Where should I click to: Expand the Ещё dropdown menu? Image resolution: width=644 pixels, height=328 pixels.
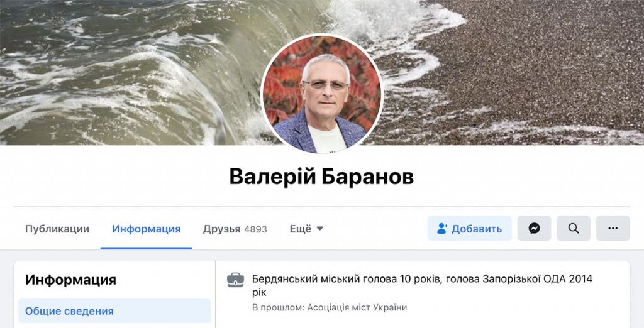(x=306, y=229)
